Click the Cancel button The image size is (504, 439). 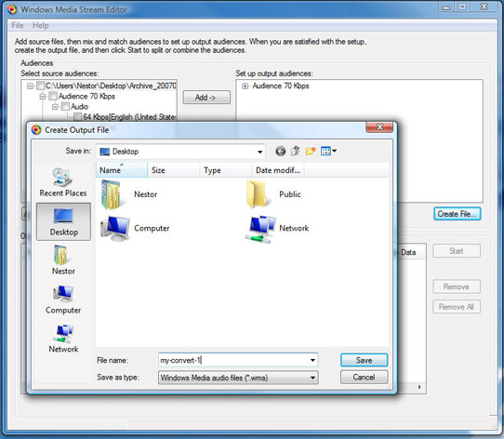click(x=364, y=377)
